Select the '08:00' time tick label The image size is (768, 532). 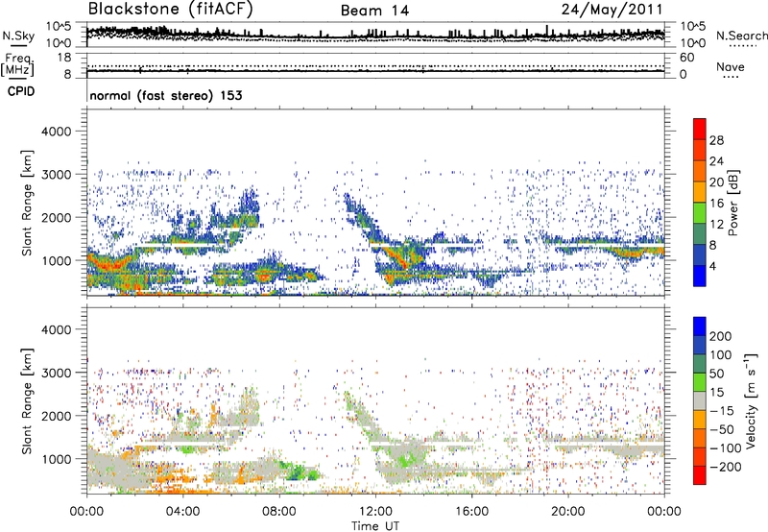(279, 512)
